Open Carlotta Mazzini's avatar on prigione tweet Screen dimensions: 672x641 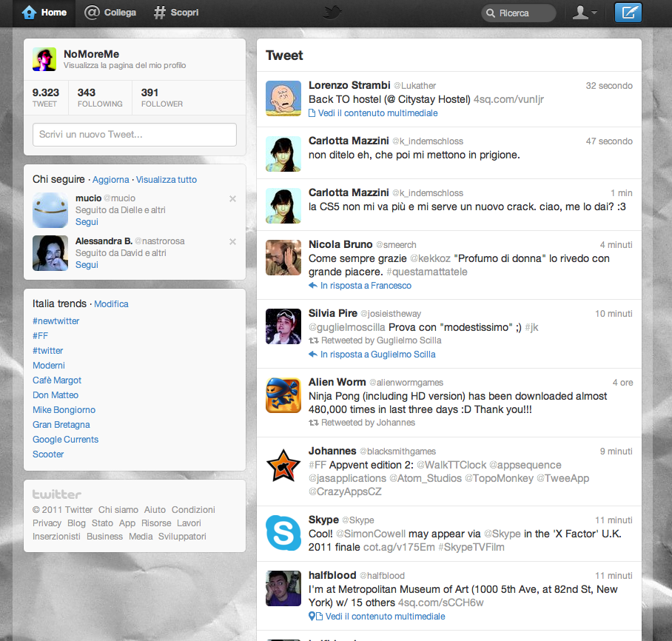283,154
